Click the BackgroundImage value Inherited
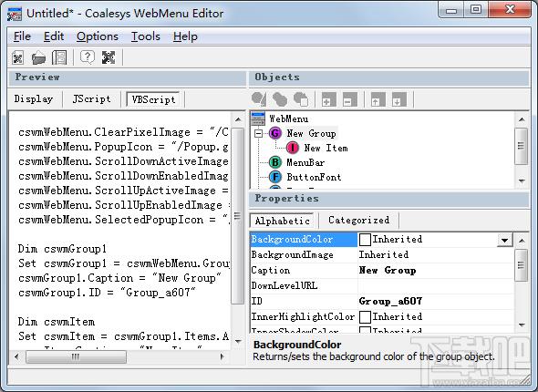538x392 pixels. click(384, 255)
